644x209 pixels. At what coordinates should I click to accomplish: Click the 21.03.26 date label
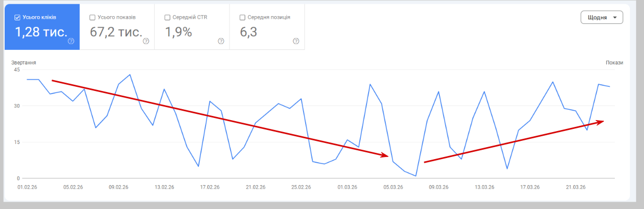pyautogui.click(x=576, y=187)
